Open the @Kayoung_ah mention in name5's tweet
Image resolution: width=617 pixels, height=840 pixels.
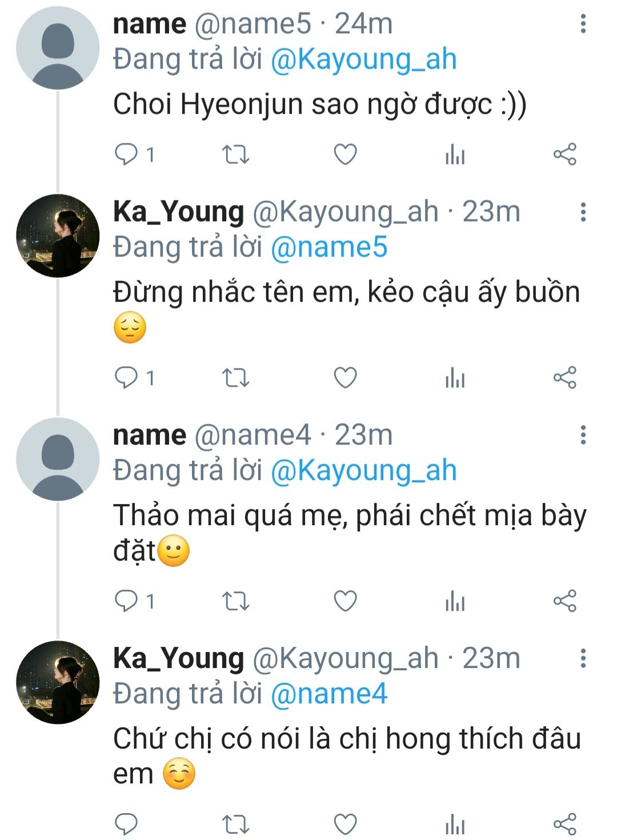[x=363, y=60]
